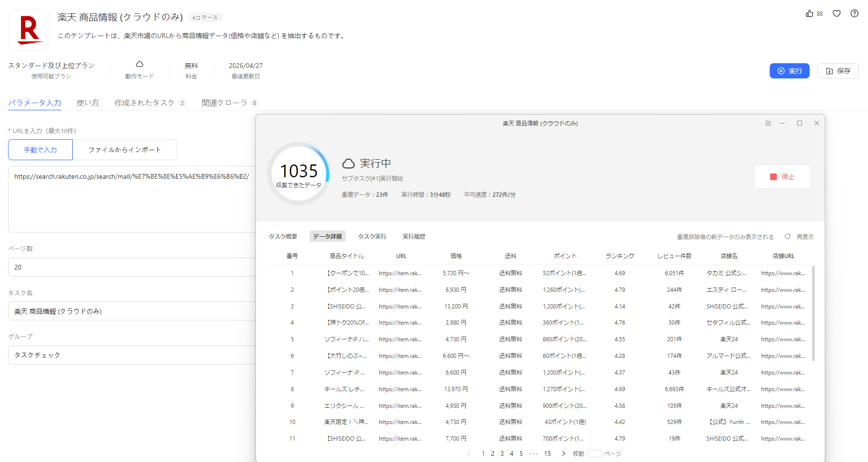The image size is (868, 462).
Task: Click the edit icon in task window title bar
Action: point(768,123)
